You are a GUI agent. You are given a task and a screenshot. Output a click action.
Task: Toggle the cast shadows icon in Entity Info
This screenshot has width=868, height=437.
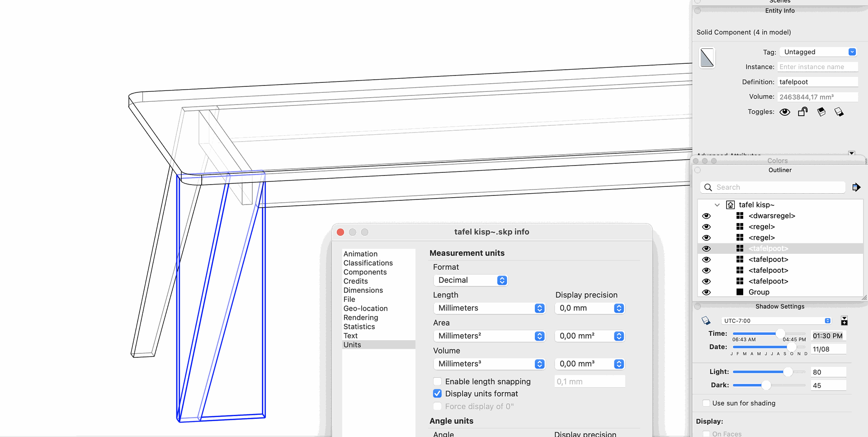click(839, 112)
